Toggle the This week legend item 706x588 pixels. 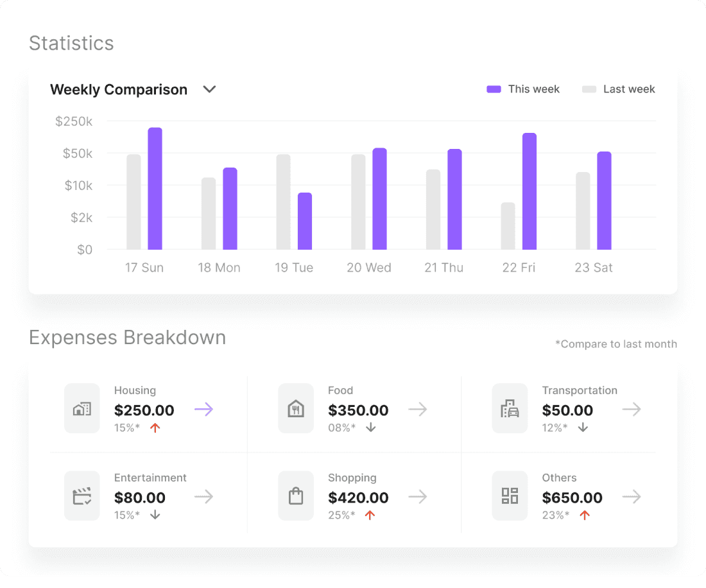(524, 89)
